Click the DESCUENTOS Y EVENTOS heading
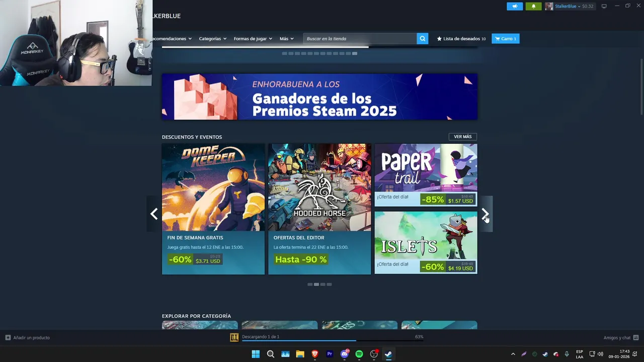Image resolution: width=644 pixels, height=362 pixels. coord(192,137)
